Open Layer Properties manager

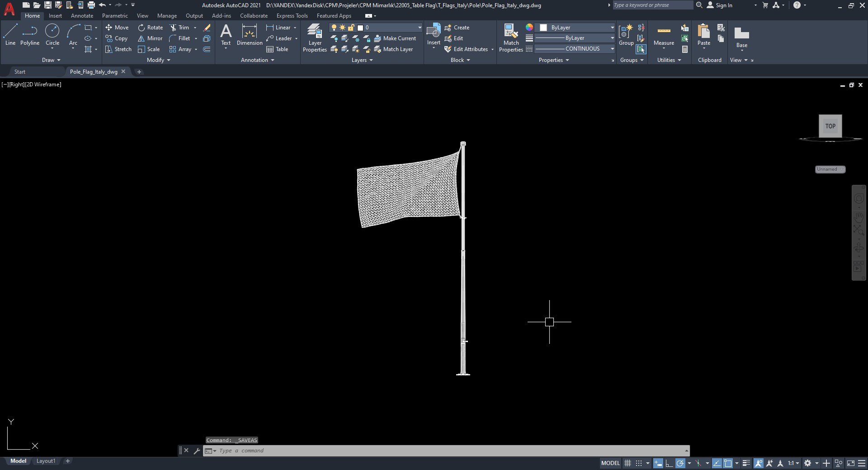(315, 38)
